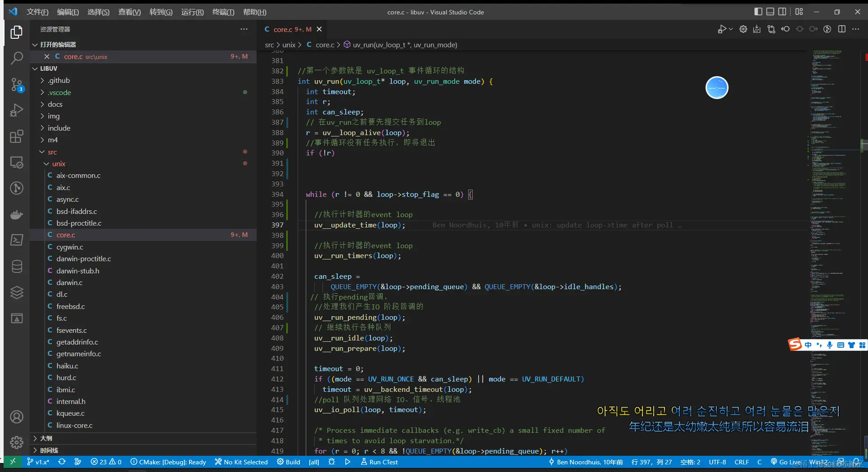Screen dimensions: 868x472
Task: Open kqueue.c in the file explorer
Action: (x=70, y=413)
